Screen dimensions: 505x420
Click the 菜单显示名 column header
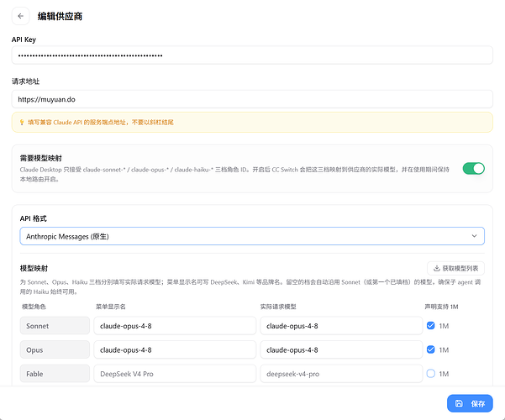coord(111,307)
